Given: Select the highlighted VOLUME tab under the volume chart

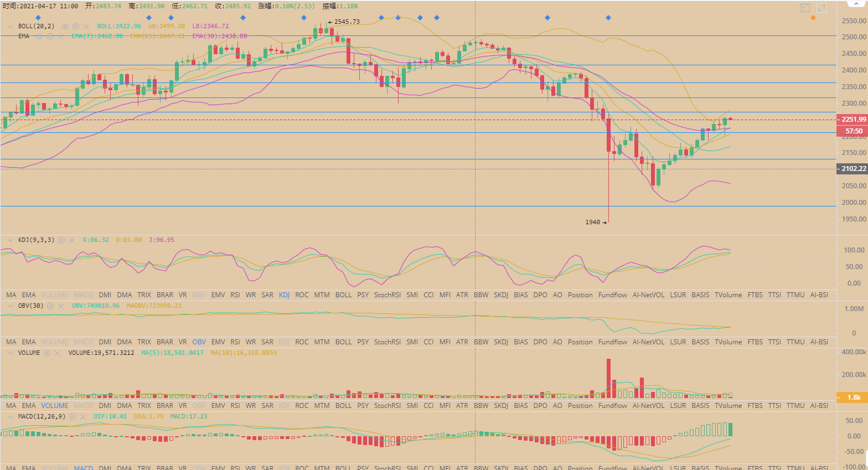Looking at the screenshot, I should (x=55, y=406).
